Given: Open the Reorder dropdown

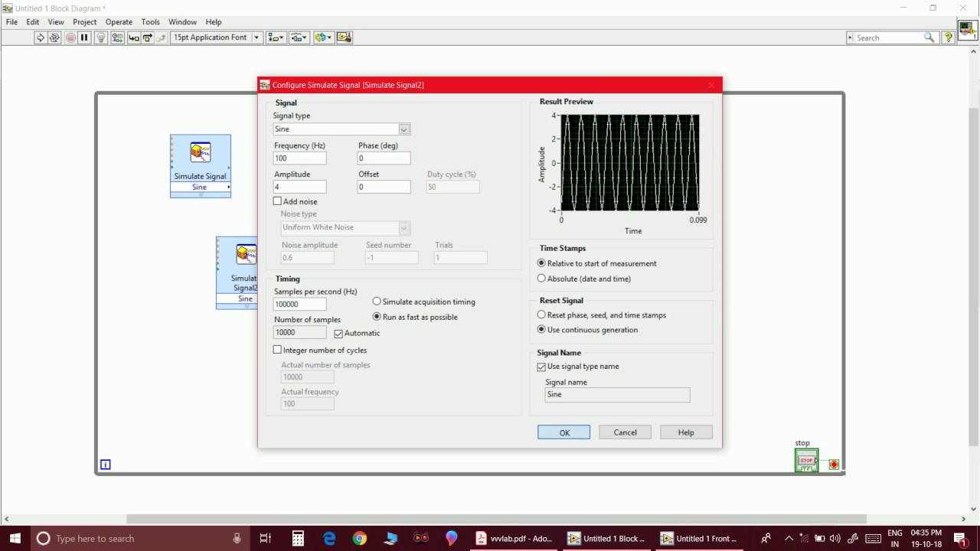Looking at the screenshot, I should (324, 37).
